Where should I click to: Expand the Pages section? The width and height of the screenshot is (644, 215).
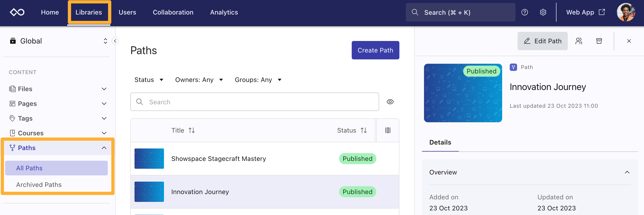click(x=104, y=104)
